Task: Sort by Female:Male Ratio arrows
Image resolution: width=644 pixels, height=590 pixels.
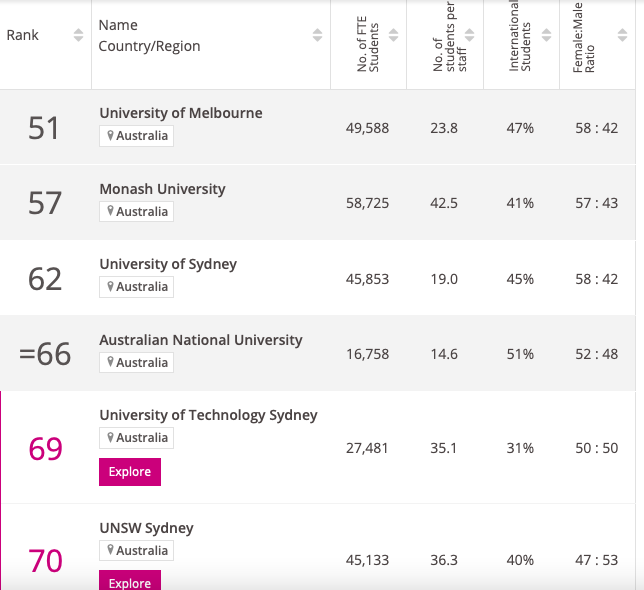Action: pos(623,35)
